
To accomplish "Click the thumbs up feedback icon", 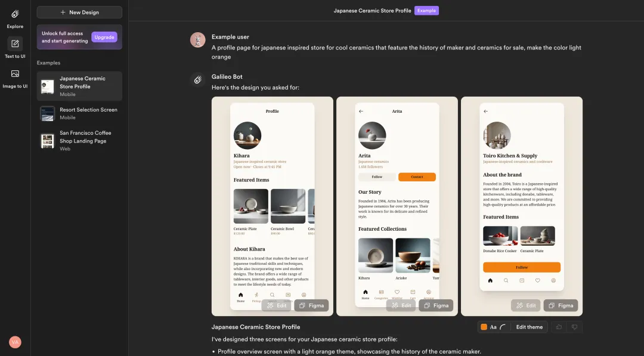I will (559, 327).
